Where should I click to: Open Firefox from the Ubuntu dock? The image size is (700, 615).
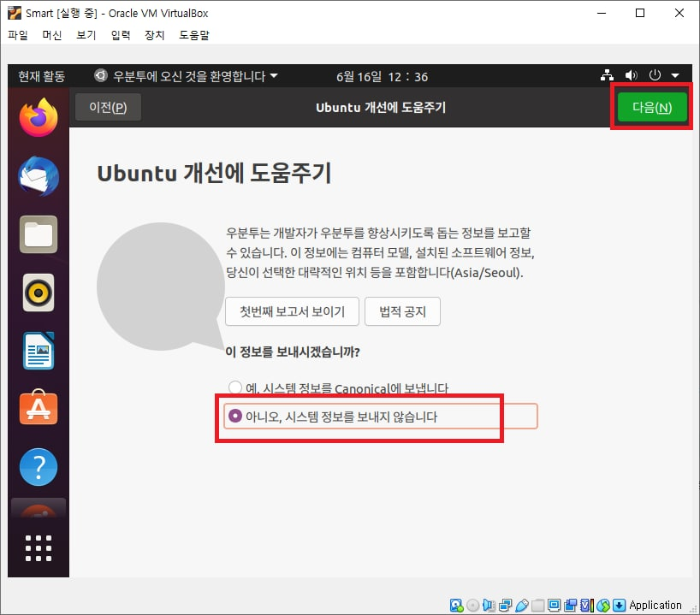[x=39, y=118]
